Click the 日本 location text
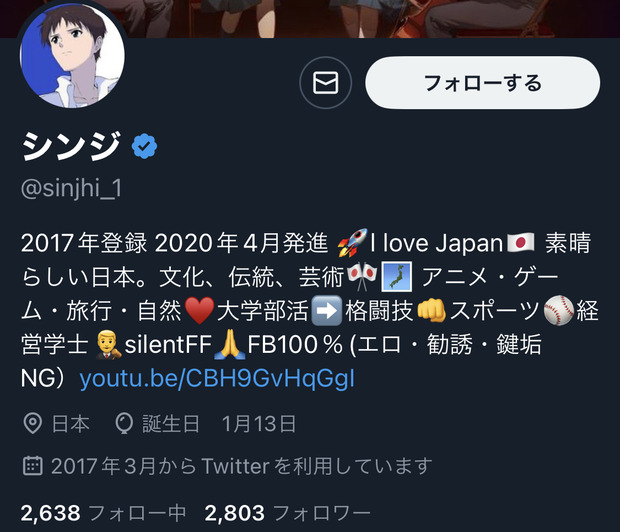Image resolution: width=620 pixels, height=532 pixels. tap(70, 424)
